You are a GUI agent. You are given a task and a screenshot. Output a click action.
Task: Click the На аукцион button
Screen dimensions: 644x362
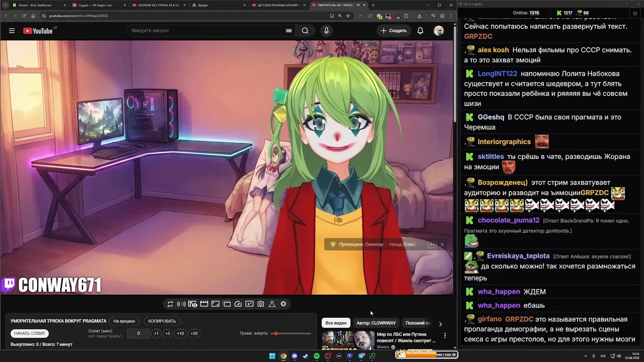124,321
